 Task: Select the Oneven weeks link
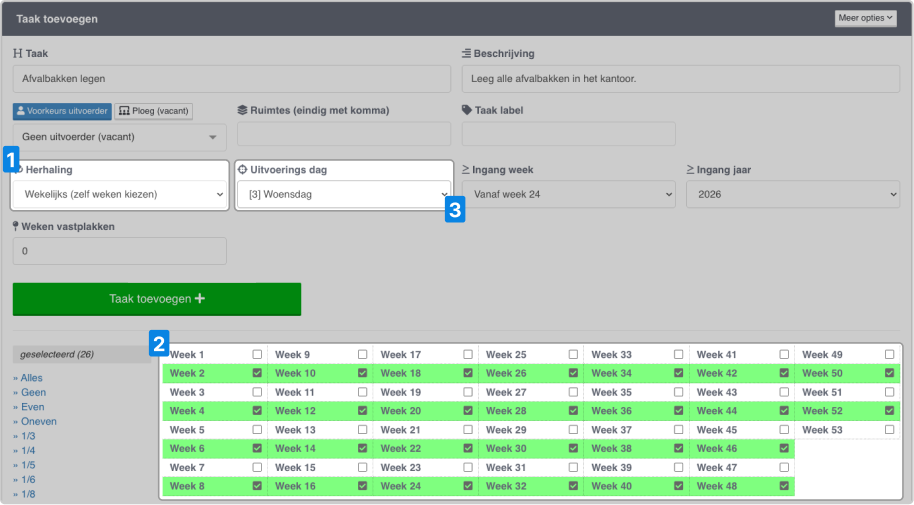(x=38, y=422)
